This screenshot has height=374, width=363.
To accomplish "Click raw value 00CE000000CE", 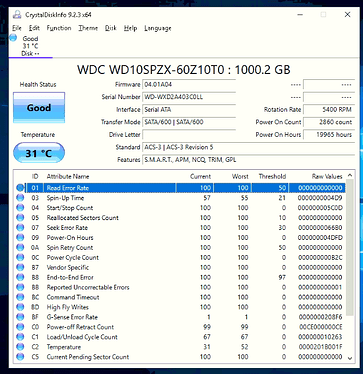I will click(x=320, y=327).
